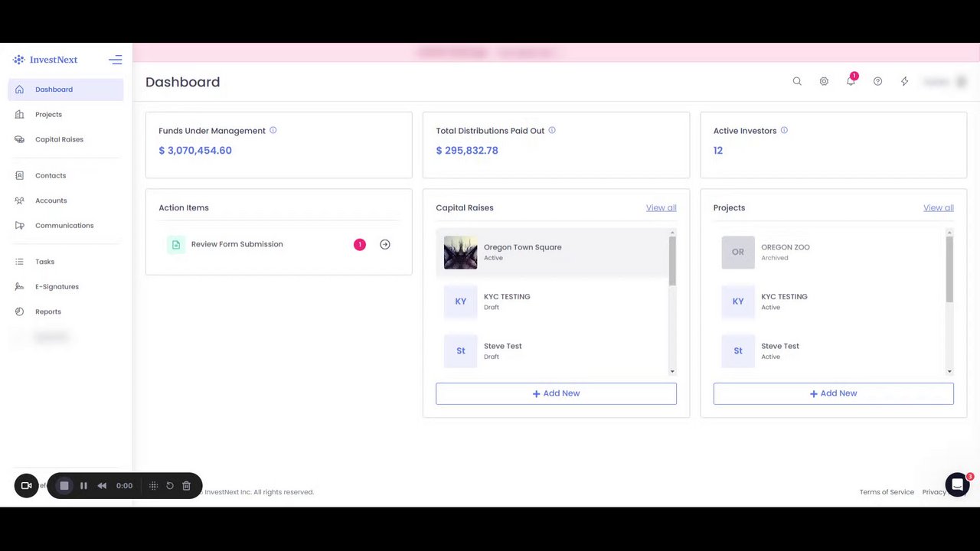980x551 pixels.
Task: Open KYC TESTING active project
Action: (828, 302)
